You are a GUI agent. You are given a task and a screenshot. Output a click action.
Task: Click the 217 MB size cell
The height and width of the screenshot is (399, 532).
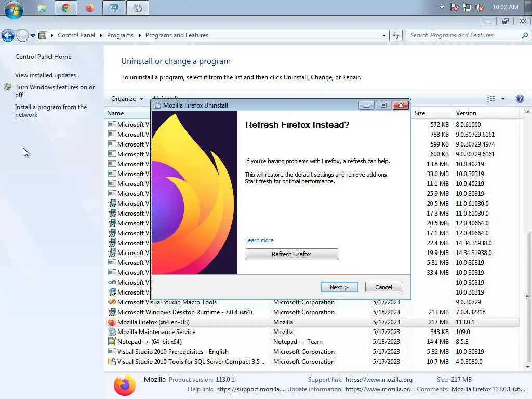[x=438, y=322]
